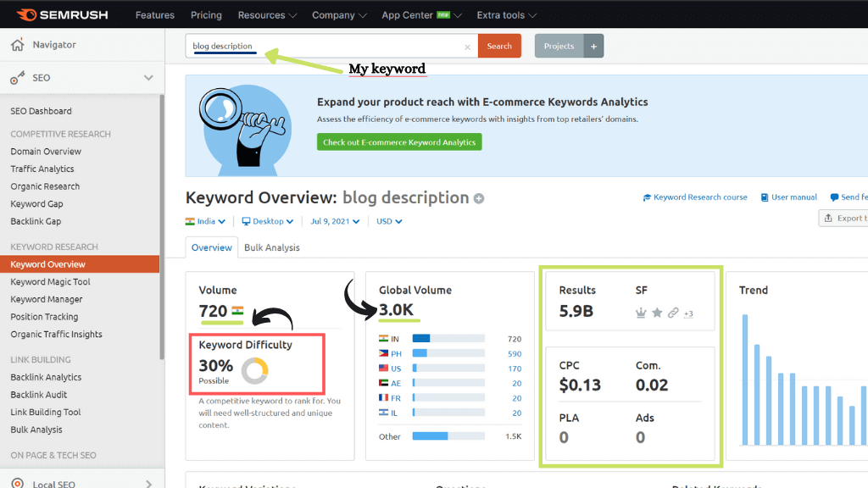Viewport: 868px width, 488px height.
Task: Open Keyword Magic Tool
Action: coord(50,281)
